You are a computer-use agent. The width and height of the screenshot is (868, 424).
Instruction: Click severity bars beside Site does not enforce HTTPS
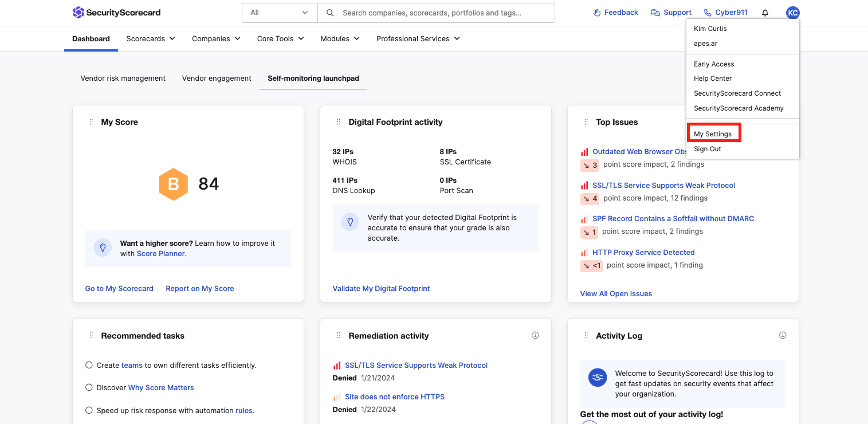point(337,397)
